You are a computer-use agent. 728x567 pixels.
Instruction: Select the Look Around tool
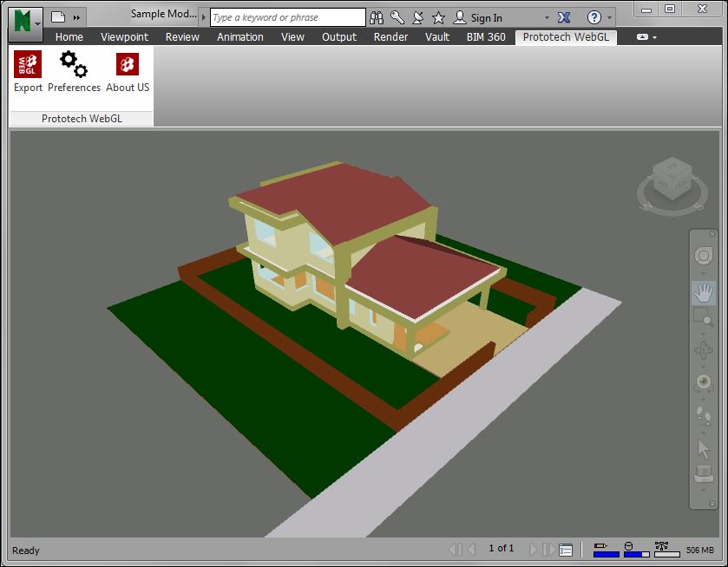(704, 382)
